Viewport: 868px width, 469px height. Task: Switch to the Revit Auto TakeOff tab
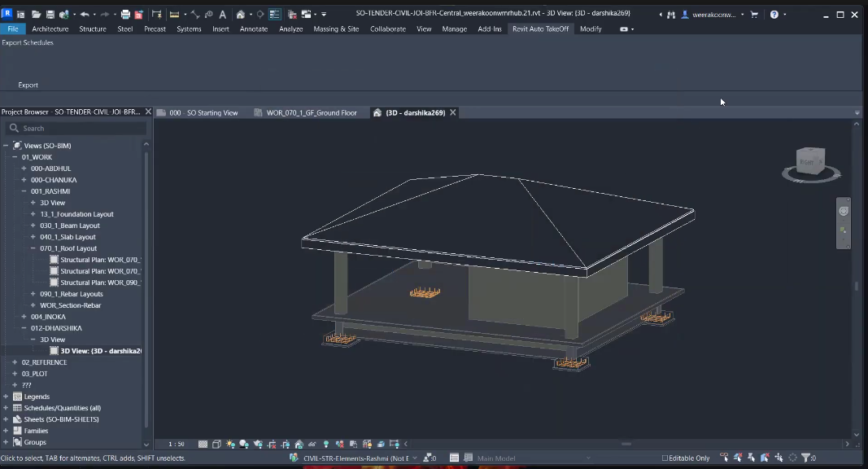(540, 28)
